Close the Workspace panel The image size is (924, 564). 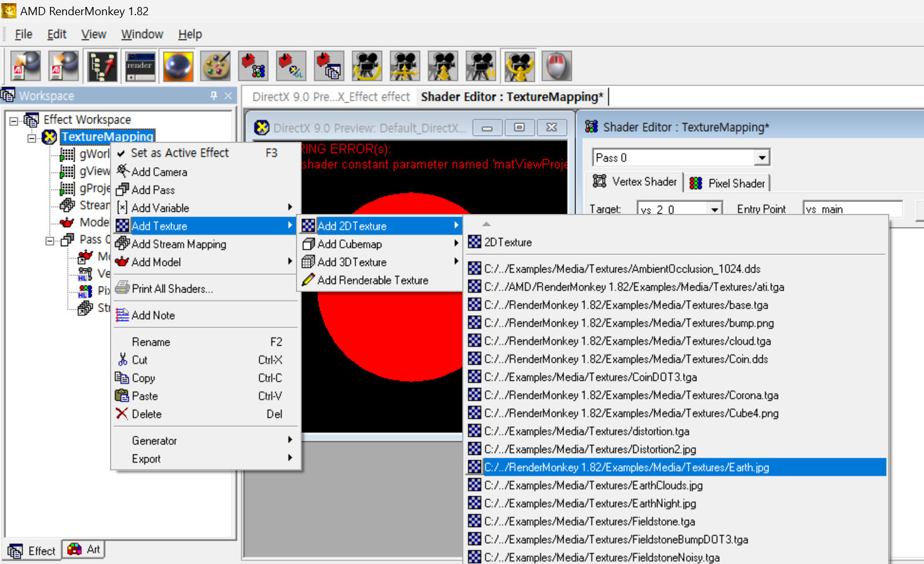228,96
